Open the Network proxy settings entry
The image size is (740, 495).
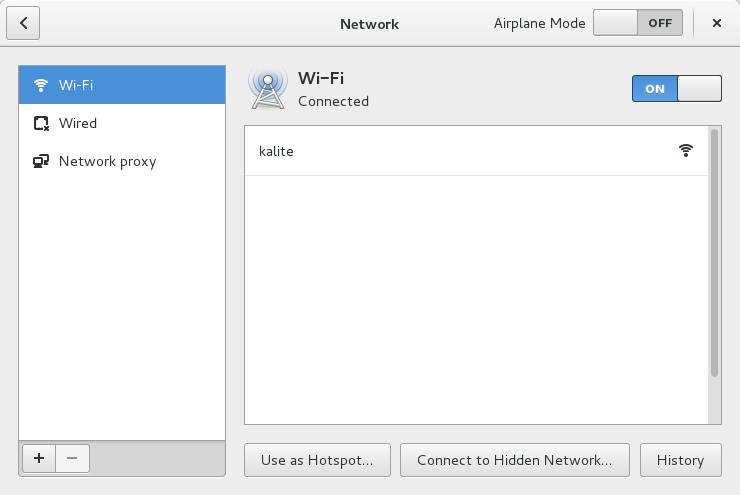pyautogui.click(x=107, y=161)
